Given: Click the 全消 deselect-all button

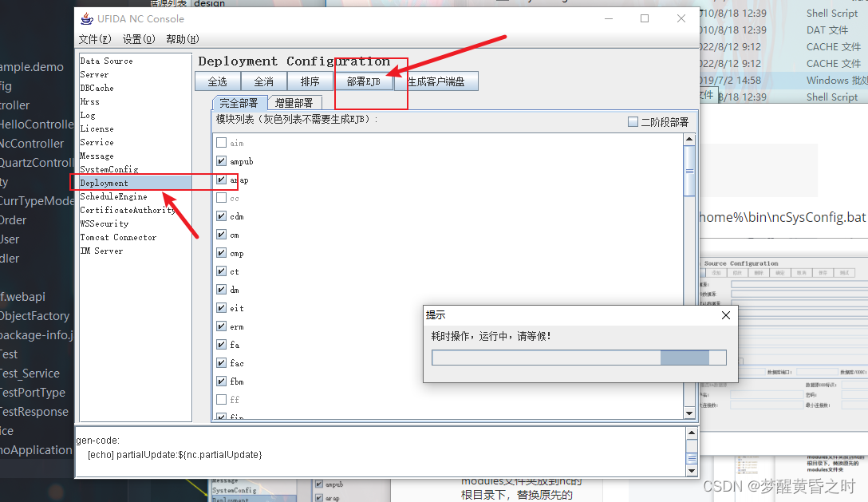Looking at the screenshot, I should pyautogui.click(x=263, y=81).
